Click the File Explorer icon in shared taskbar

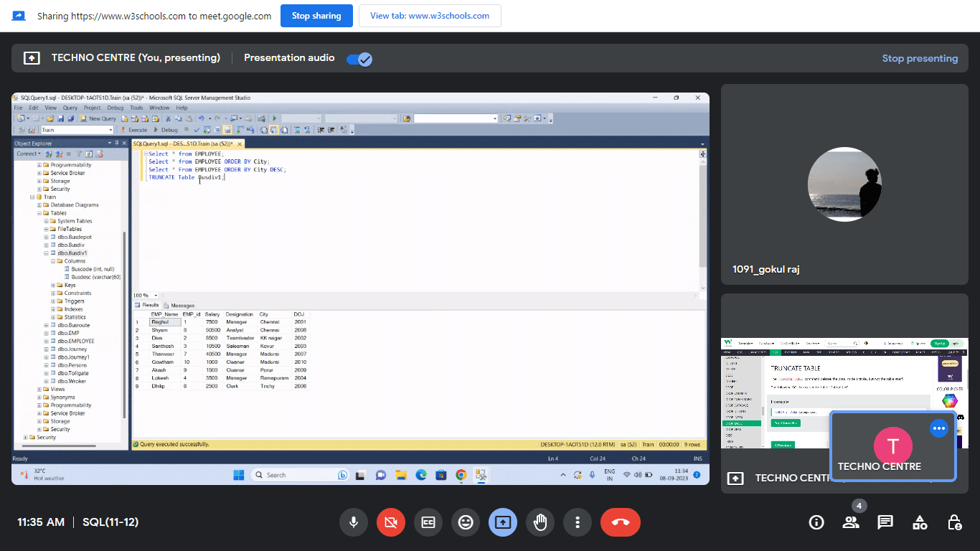coord(401,474)
